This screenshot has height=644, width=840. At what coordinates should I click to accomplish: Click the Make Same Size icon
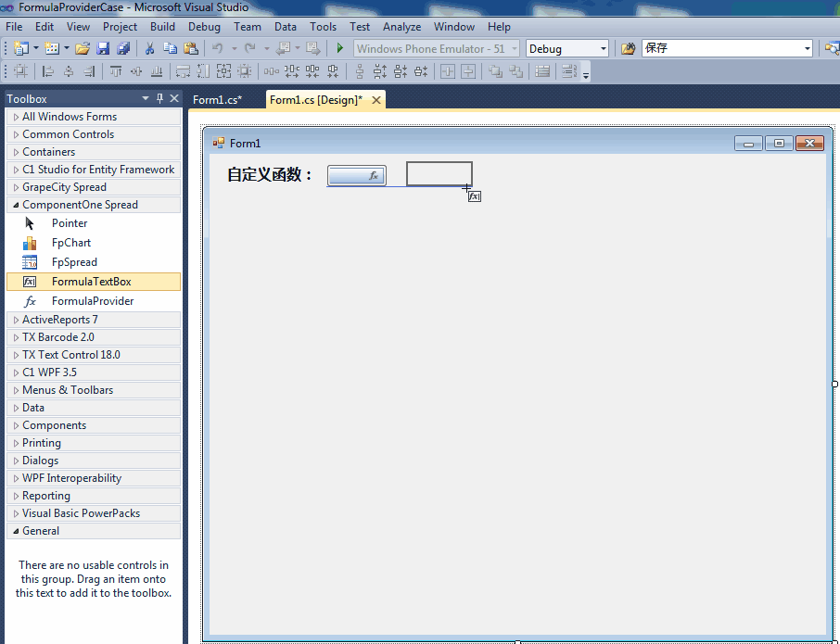(224, 71)
